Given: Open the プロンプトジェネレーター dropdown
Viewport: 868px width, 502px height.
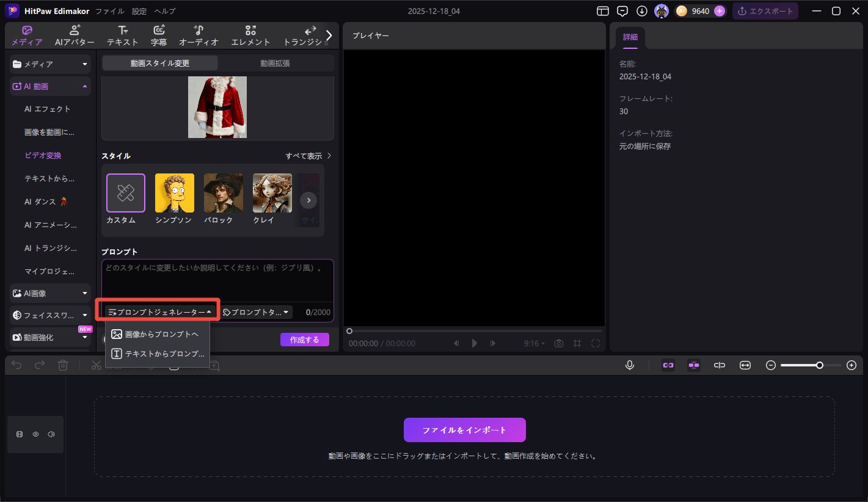Looking at the screenshot, I should pos(158,312).
